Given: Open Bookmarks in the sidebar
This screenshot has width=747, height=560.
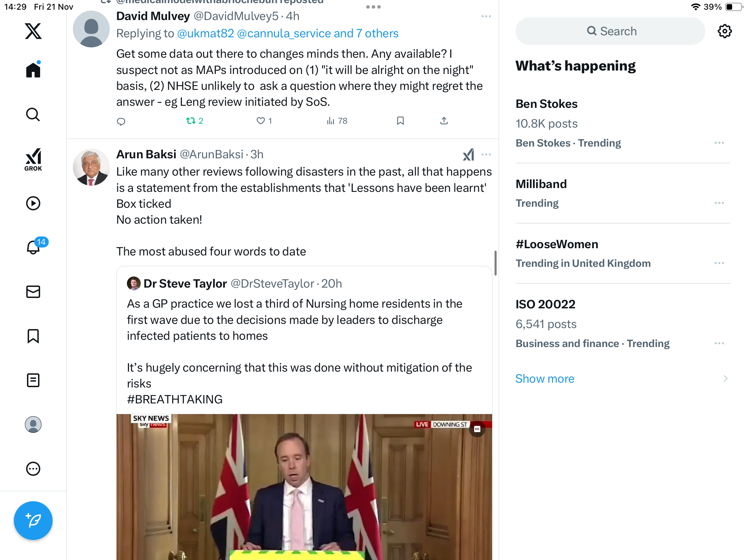Looking at the screenshot, I should pyautogui.click(x=33, y=336).
